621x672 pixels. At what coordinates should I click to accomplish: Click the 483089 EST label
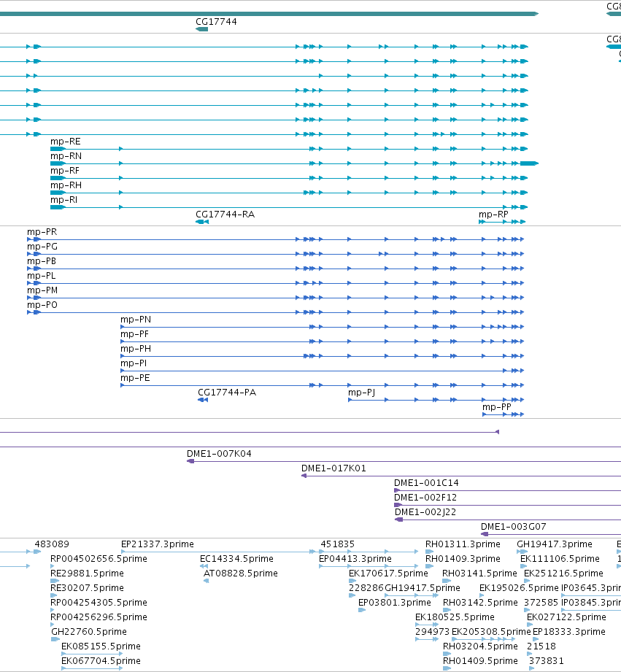point(51,544)
